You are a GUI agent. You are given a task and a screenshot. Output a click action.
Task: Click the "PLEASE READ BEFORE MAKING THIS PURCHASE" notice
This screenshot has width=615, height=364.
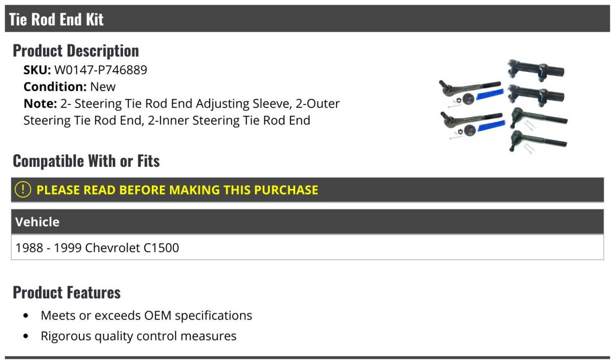click(x=177, y=190)
